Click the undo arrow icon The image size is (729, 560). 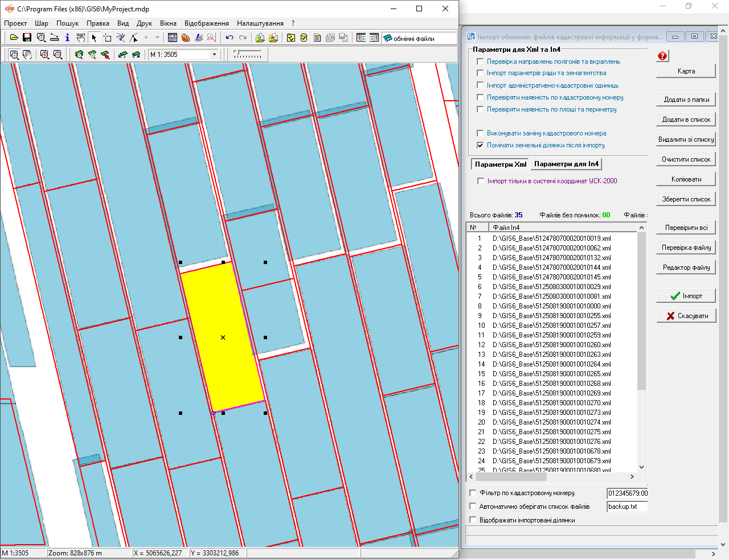pyautogui.click(x=230, y=38)
